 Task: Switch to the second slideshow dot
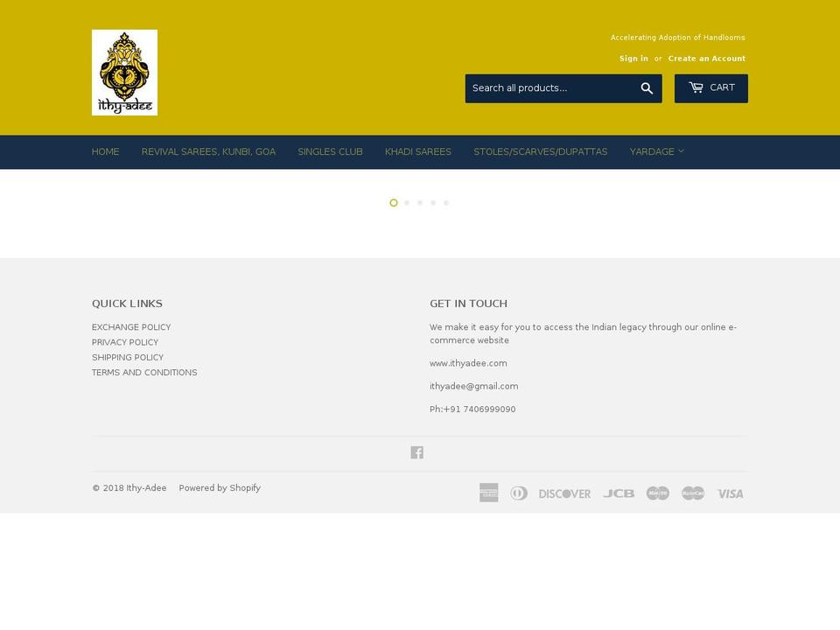(x=407, y=202)
